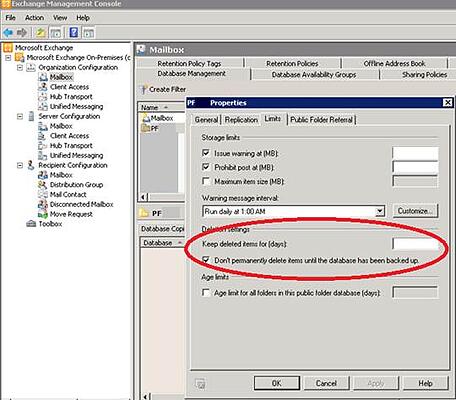This screenshot has height=400, width=456.
Task: Toggle Issue warning at (MB) checkbox
Action: pos(206,153)
